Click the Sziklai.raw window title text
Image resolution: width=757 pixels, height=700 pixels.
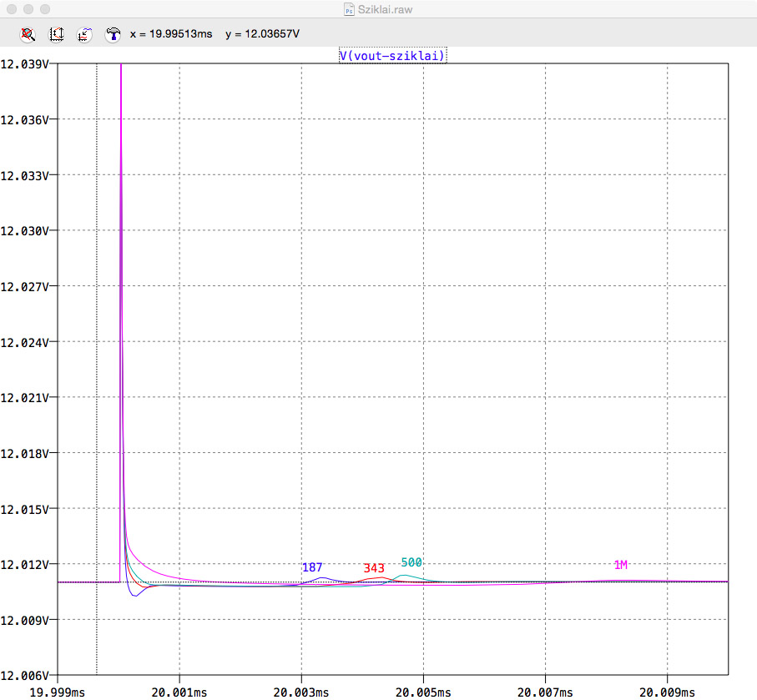385,10
